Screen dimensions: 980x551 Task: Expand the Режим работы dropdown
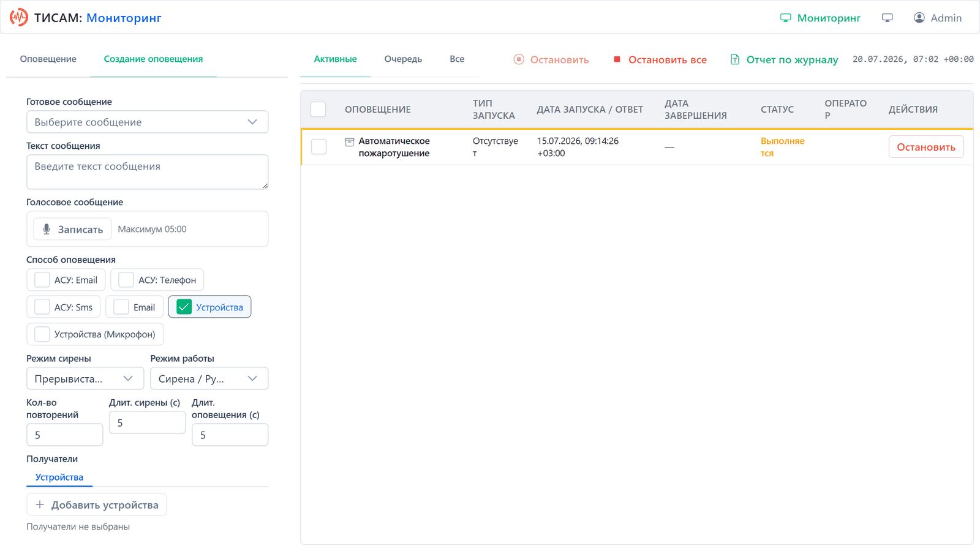(209, 378)
